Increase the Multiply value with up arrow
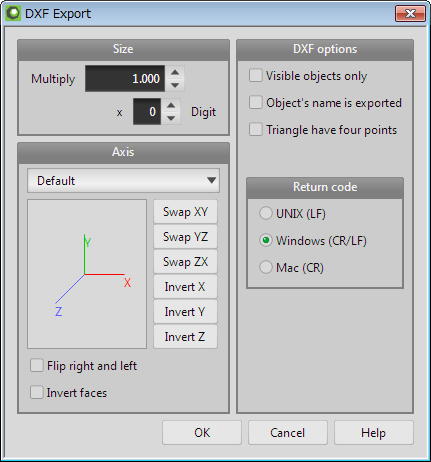The height and width of the screenshot is (462, 431). coord(175,72)
